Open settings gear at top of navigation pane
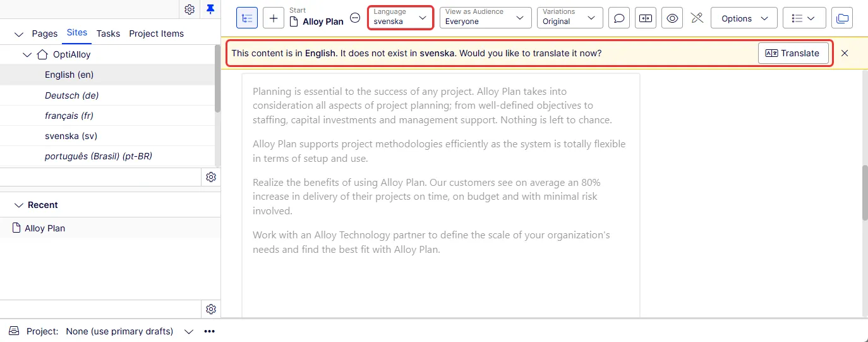 (190, 9)
